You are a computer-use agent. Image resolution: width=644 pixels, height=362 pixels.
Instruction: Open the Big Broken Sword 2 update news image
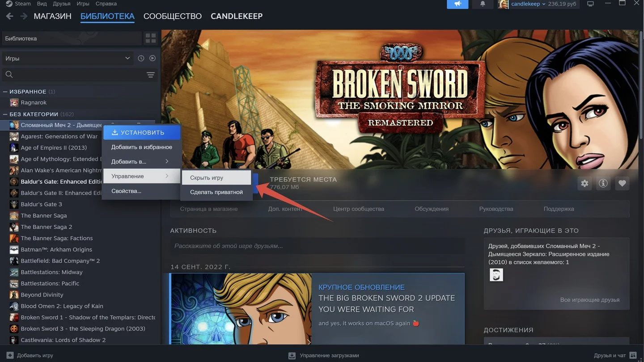tap(241, 309)
